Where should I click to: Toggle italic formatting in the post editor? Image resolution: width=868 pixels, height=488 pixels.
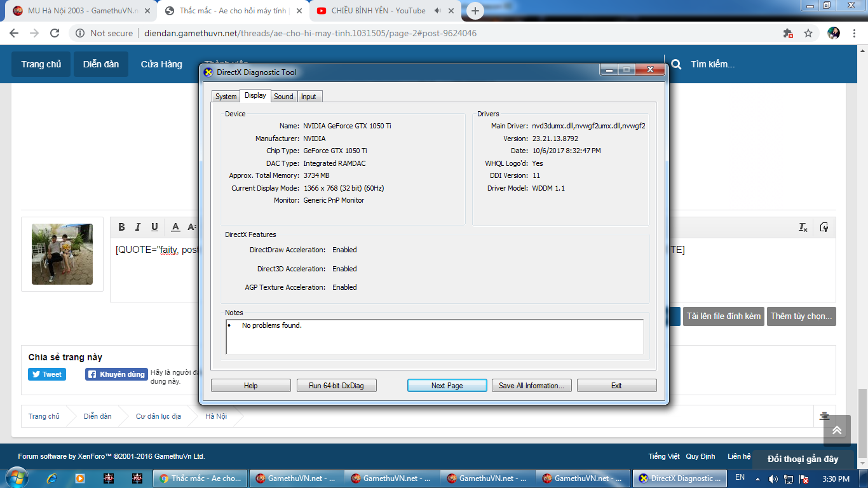[x=138, y=227]
